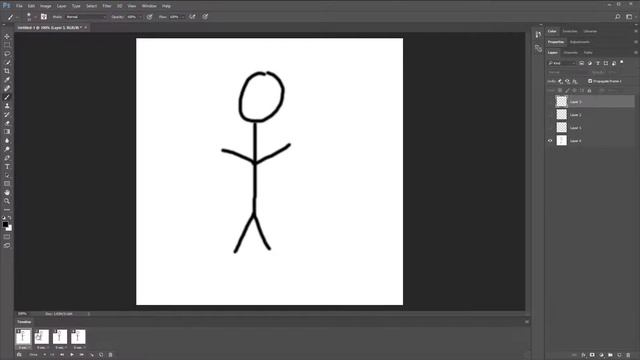The width and height of the screenshot is (640, 360).
Task: Enable airbrush-style build-up in options bar
Action: pos(192,17)
